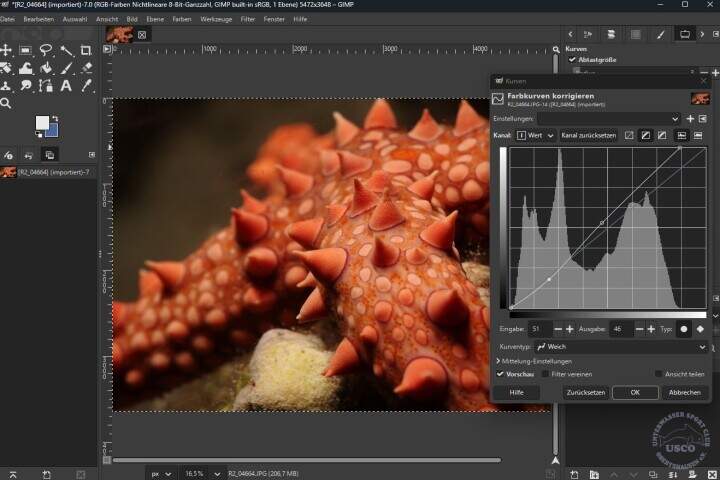Click the add settings preset plus icon
Viewport: 720px width, 480px height.
[x=690, y=118]
